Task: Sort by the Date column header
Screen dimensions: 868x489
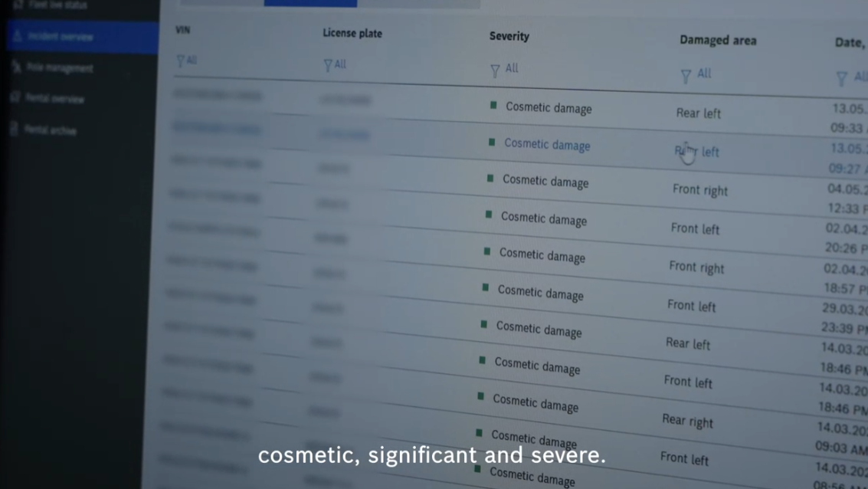Action: 851,43
